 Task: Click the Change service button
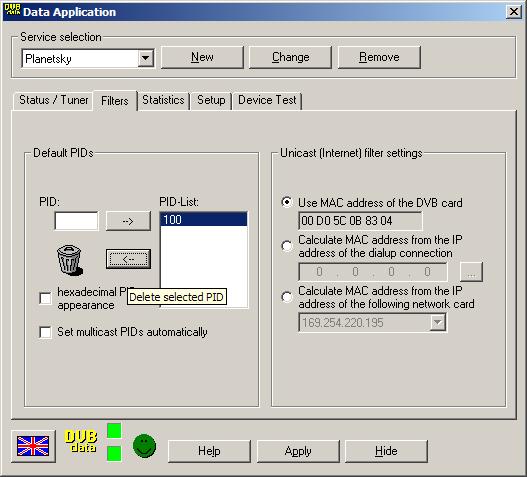pyautogui.click(x=290, y=57)
